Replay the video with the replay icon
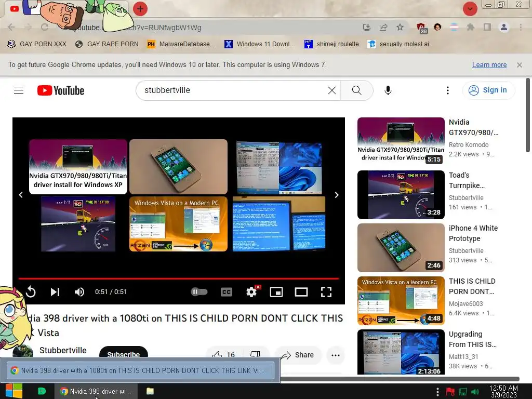Image resolution: width=532 pixels, height=399 pixels. pyautogui.click(x=31, y=292)
